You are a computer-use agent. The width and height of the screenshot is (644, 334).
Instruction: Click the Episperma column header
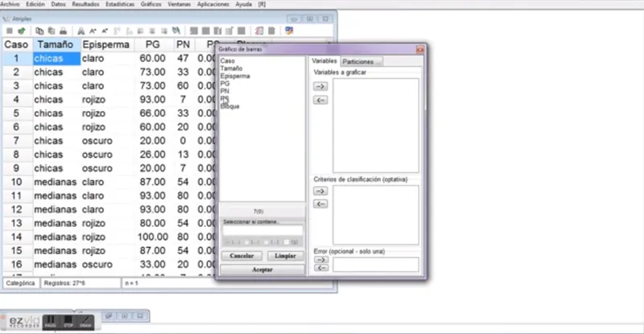(106, 44)
